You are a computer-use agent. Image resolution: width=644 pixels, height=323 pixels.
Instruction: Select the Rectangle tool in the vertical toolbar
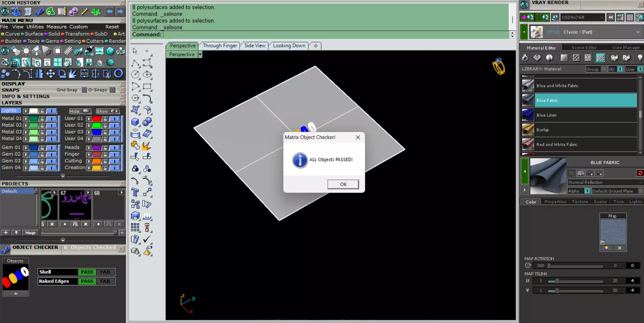point(147,86)
